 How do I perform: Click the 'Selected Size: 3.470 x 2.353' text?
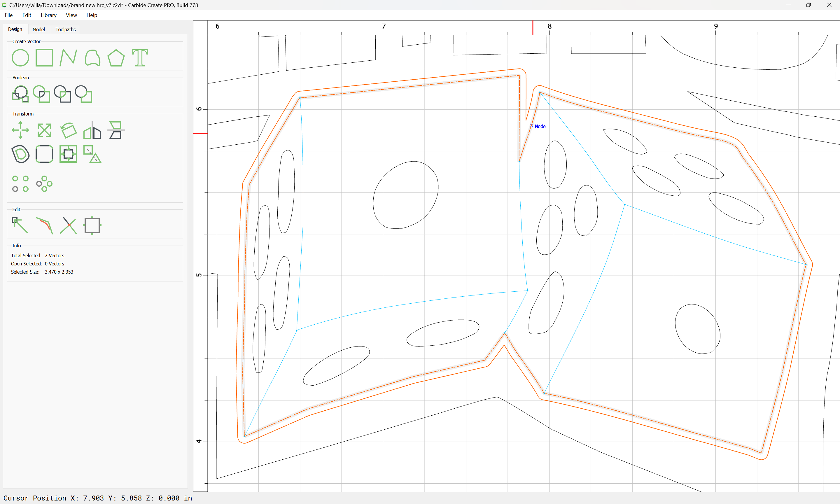42,272
